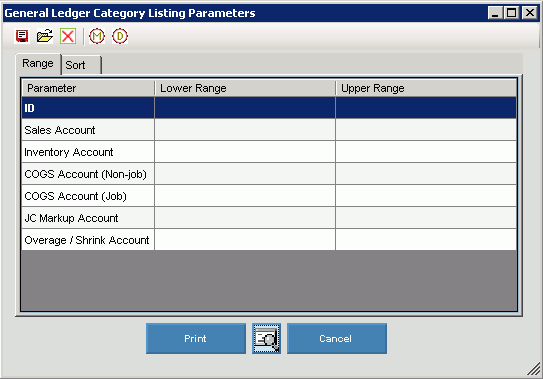Click the Print button
The image size is (543, 379).
tap(196, 338)
